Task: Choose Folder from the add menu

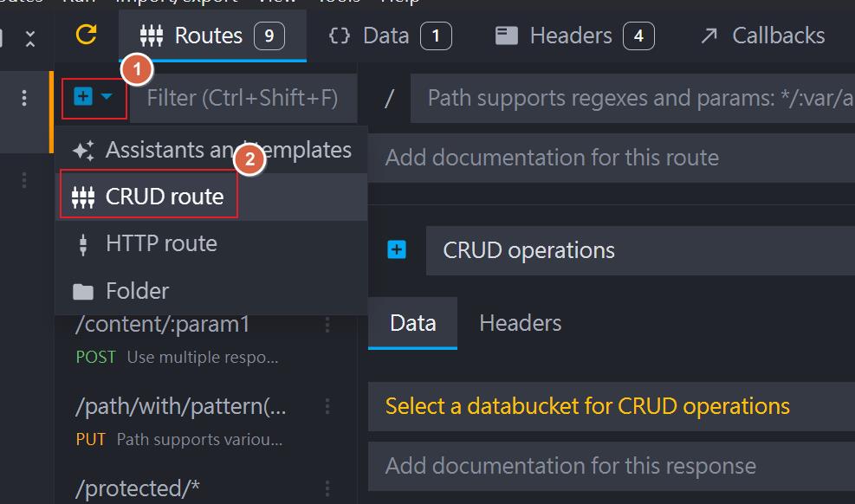Action: [x=211, y=291]
